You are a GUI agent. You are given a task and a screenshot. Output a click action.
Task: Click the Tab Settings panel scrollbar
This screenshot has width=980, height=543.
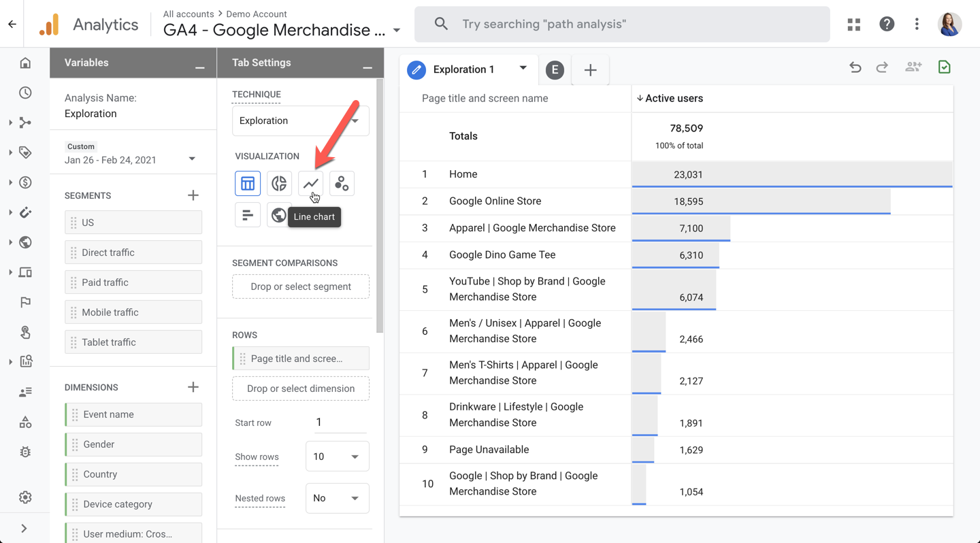[380, 205]
